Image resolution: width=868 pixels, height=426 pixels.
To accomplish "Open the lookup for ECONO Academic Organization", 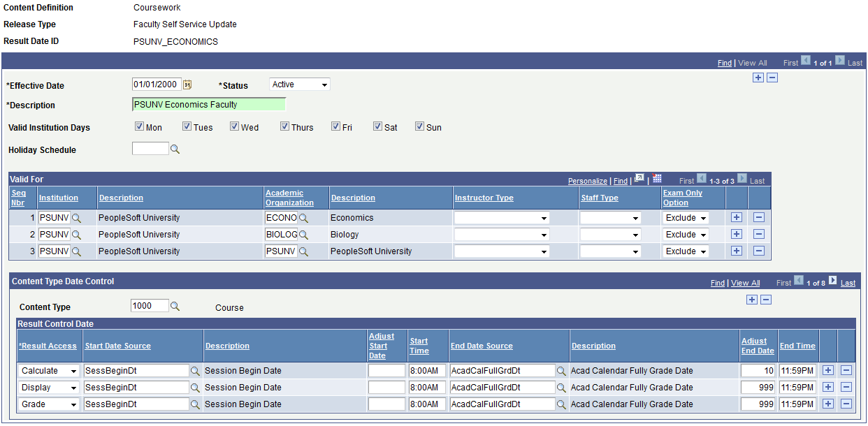I will pyautogui.click(x=303, y=217).
